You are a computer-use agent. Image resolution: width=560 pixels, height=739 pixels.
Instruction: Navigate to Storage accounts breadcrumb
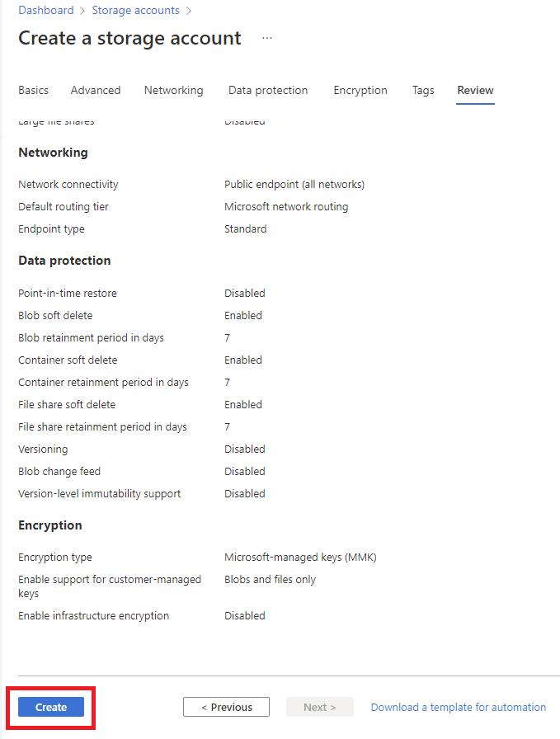pyautogui.click(x=135, y=11)
